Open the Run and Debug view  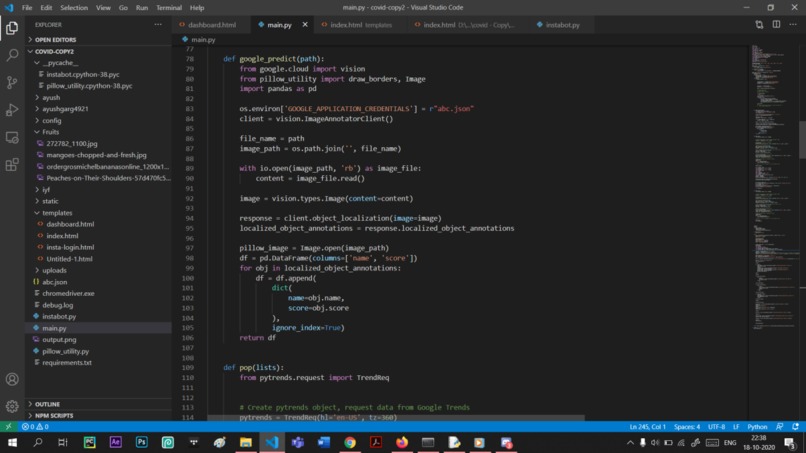click(x=12, y=110)
